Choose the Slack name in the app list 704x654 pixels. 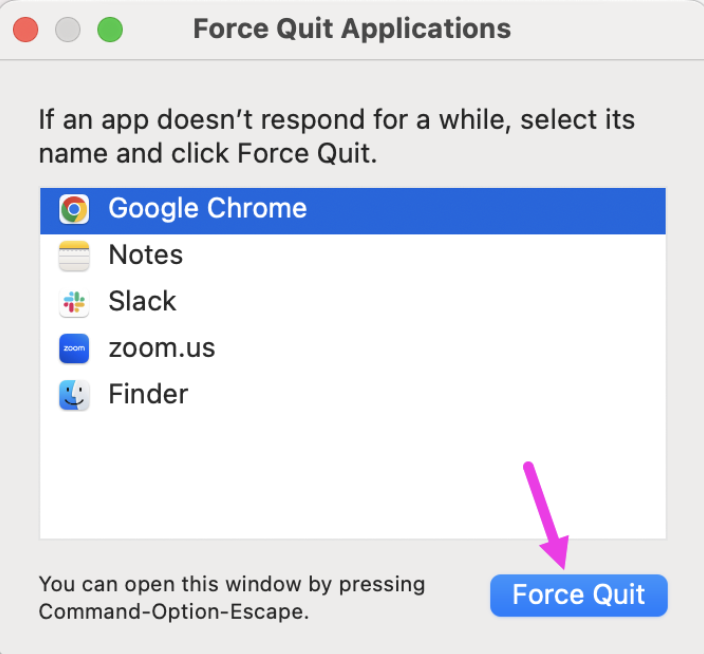point(142,301)
